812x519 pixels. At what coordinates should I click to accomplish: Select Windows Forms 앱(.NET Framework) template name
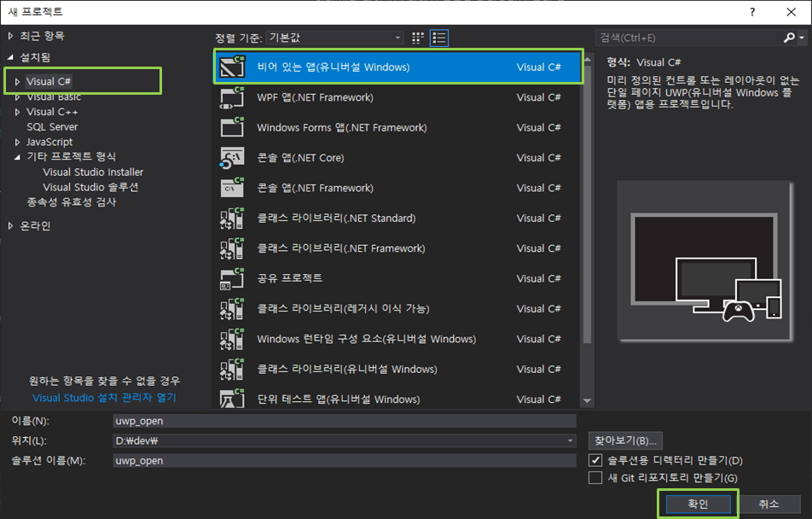pos(342,127)
